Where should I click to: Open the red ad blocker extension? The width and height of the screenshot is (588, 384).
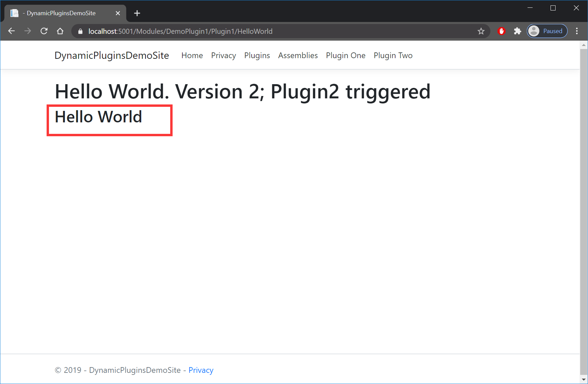click(502, 31)
